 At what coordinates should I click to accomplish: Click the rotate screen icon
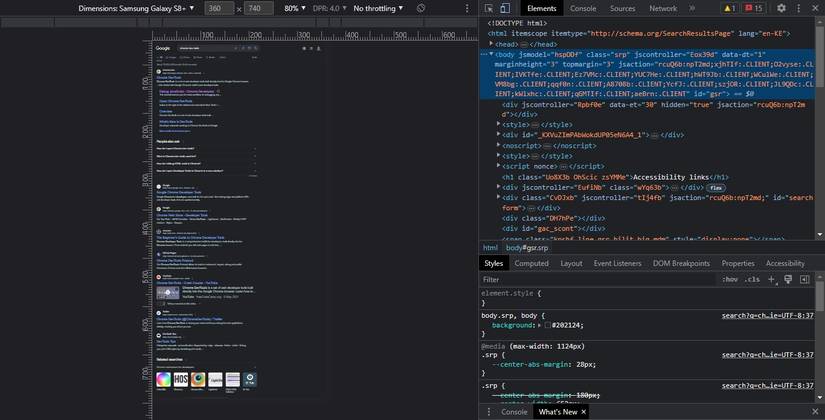coord(421,8)
